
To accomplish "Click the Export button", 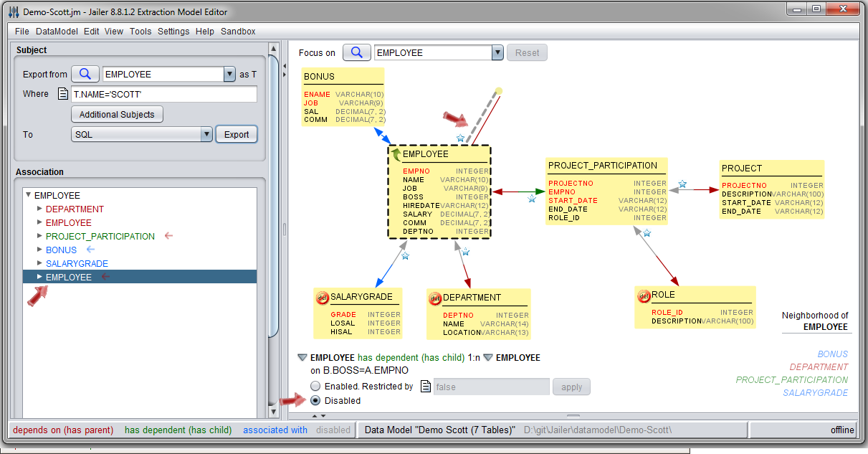I will pyautogui.click(x=237, y=134).
